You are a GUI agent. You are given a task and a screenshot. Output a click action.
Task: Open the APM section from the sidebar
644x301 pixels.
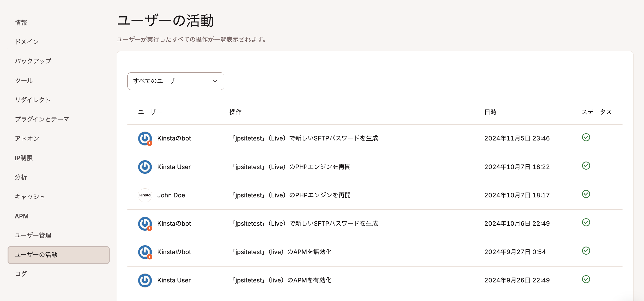tap(21, 216)
